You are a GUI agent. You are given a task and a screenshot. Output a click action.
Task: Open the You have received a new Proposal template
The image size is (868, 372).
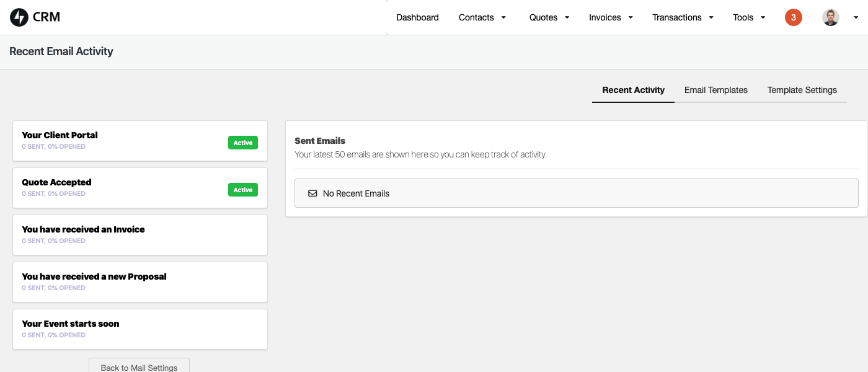click(139, 281)
